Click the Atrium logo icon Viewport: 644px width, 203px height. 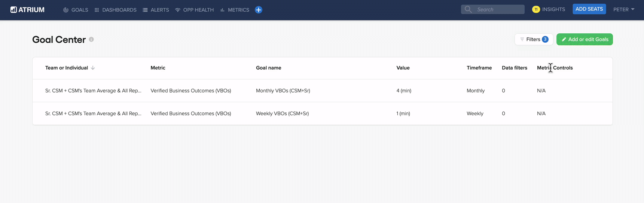point(13,10)
